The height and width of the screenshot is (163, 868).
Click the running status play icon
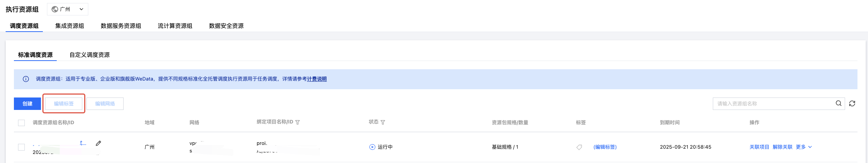(x=372, y=147)
